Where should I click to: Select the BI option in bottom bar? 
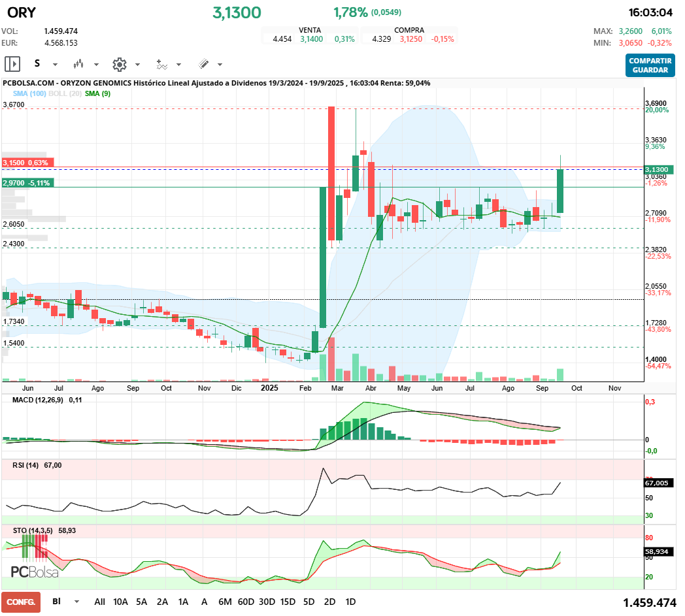pos(56,602)
